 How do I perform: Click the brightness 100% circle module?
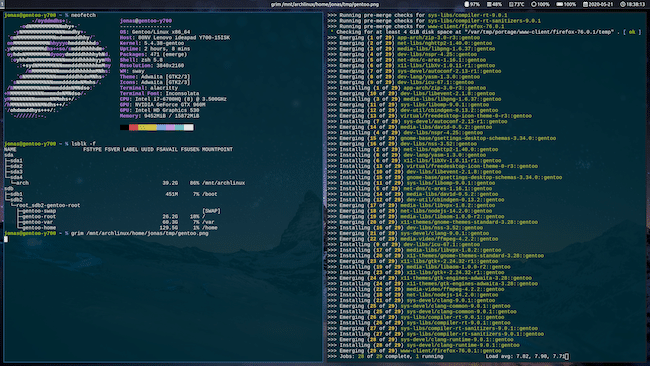coord(540,4)
